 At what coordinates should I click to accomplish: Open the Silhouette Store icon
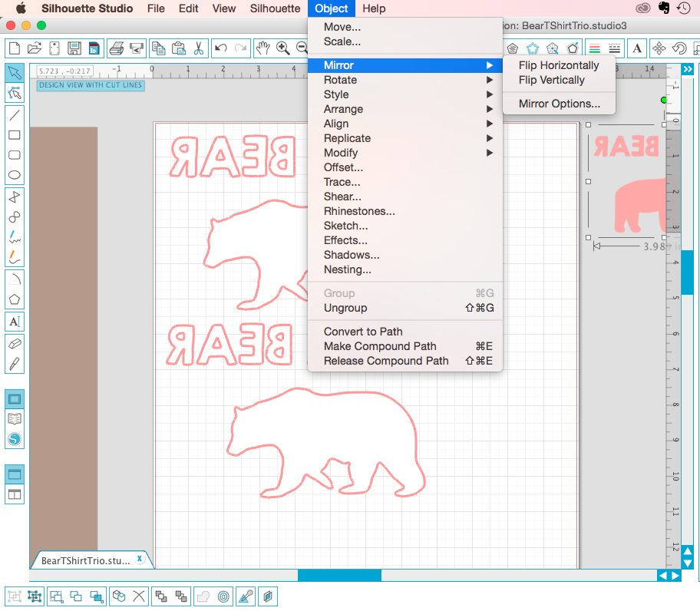(x=15, y=439)
